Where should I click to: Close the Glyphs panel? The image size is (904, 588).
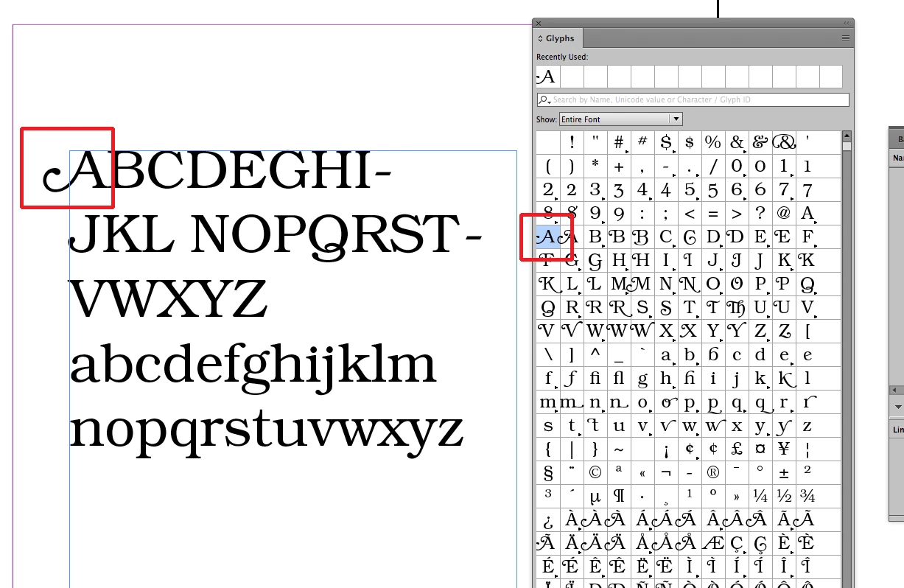(539, 24)
